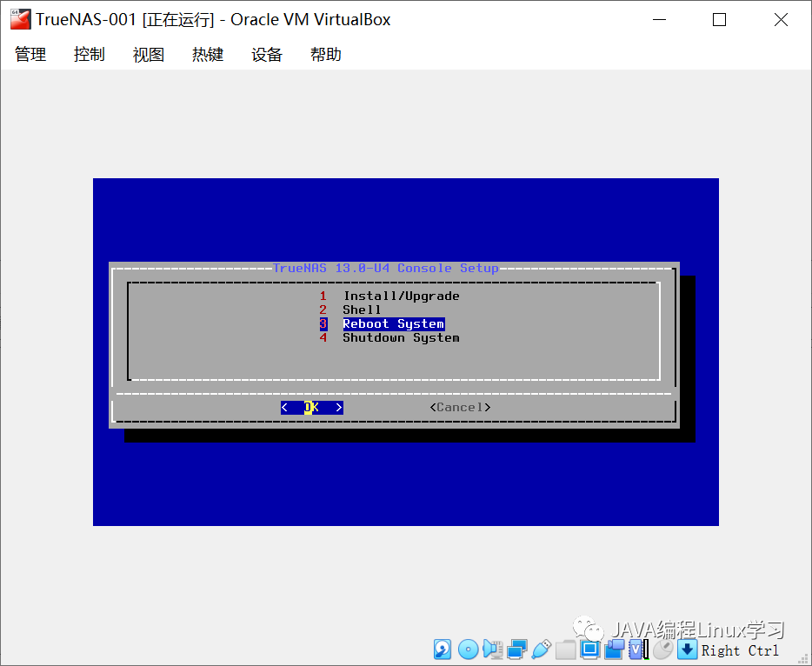
Task: Confirm with the OK button
Action: point(312,408)
